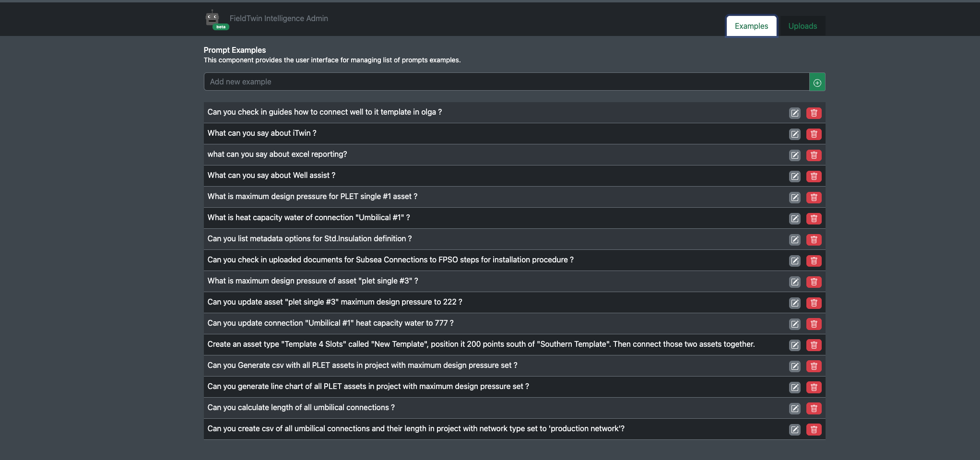The width and height of the screenshot is (980, 460).
Task: Edit the "Well assist" prompt example
Action: (x=794, y=177)
